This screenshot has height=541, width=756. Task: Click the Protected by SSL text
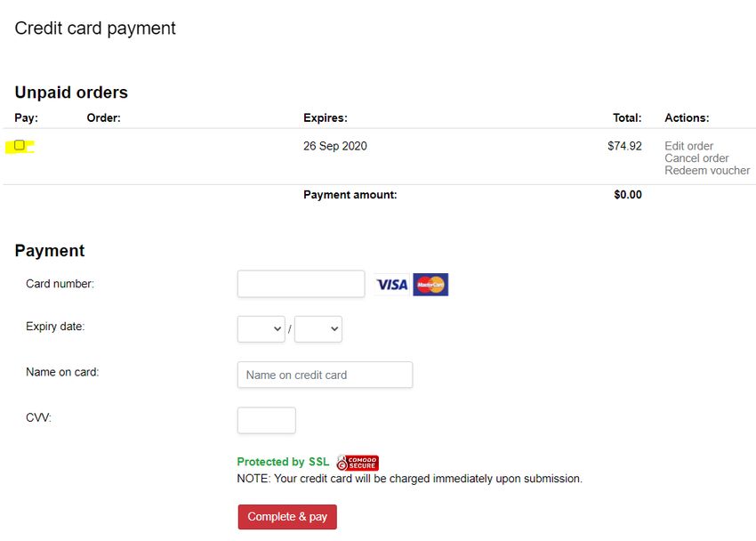tap(283, 462)
